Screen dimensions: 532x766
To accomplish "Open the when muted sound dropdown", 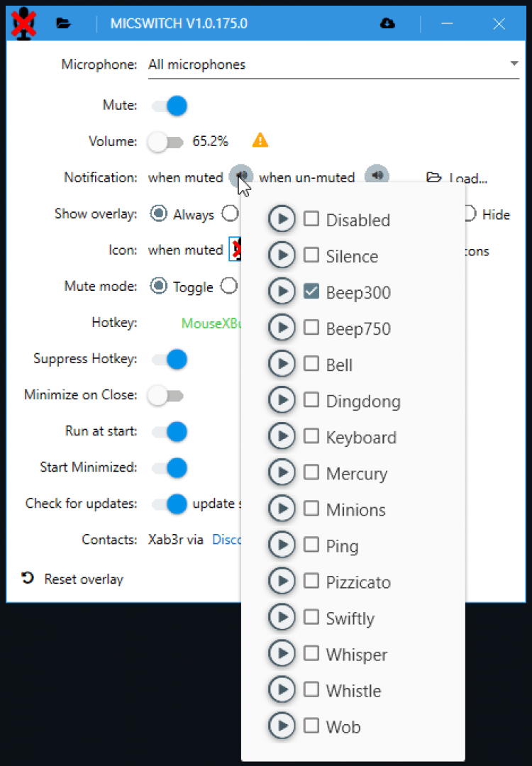I will 240,174.
